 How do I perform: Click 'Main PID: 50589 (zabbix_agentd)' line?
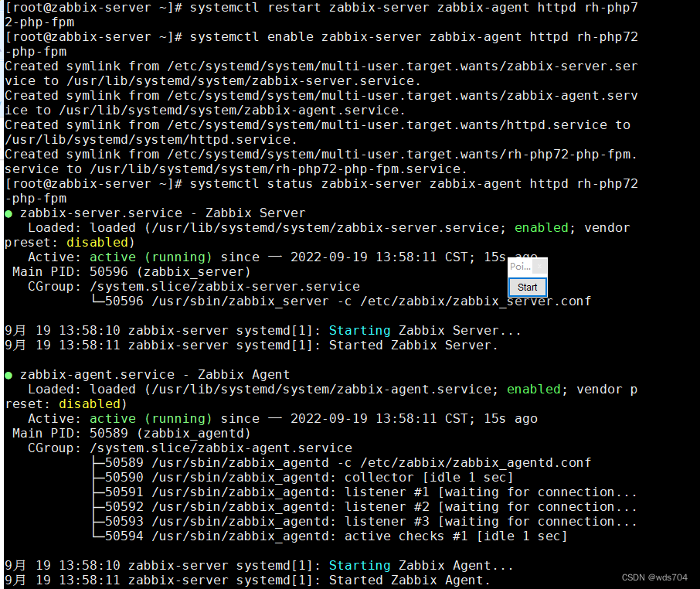131,434
